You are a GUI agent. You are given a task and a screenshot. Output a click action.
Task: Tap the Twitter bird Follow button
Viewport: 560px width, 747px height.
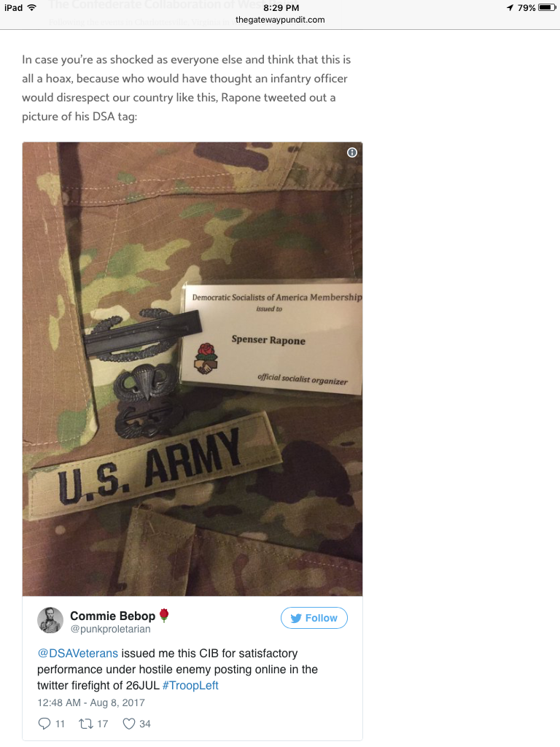[x=314, y=618]
